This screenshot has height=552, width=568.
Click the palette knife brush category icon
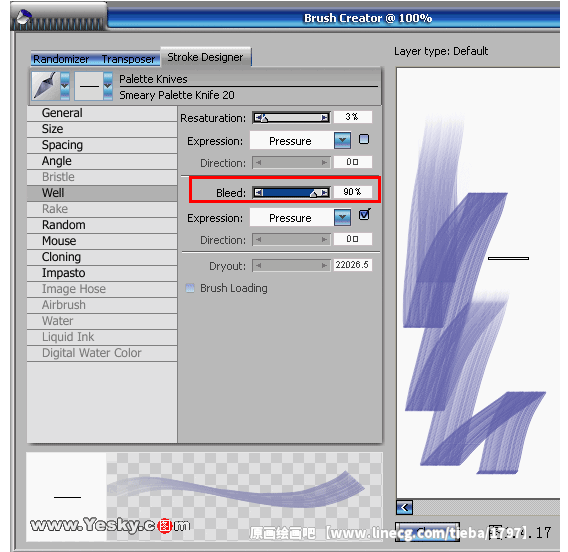(46, 86)
